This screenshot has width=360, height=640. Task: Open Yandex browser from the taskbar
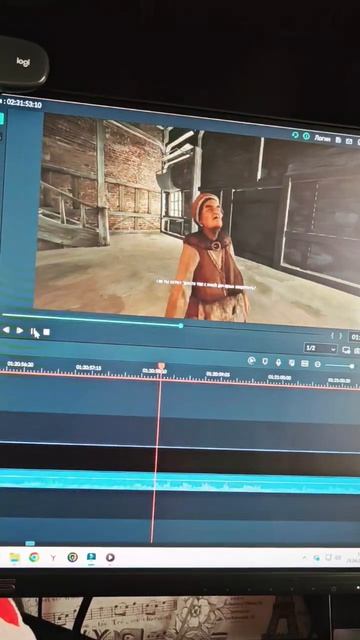53,558
